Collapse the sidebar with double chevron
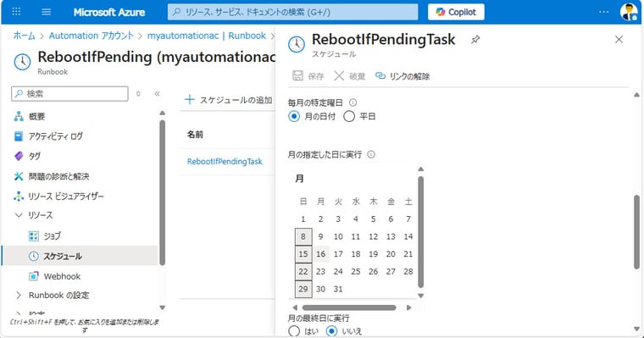 [157, 94]
